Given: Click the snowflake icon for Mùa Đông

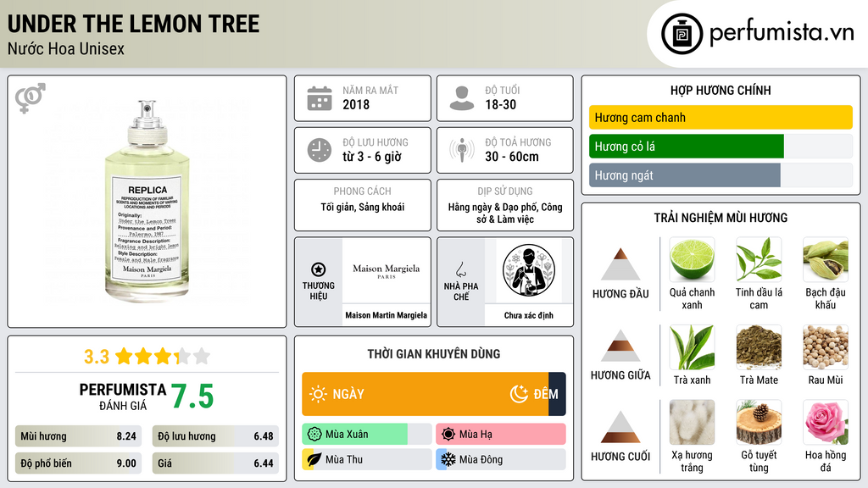Looking at the screenshot, I should click(448, 459).
